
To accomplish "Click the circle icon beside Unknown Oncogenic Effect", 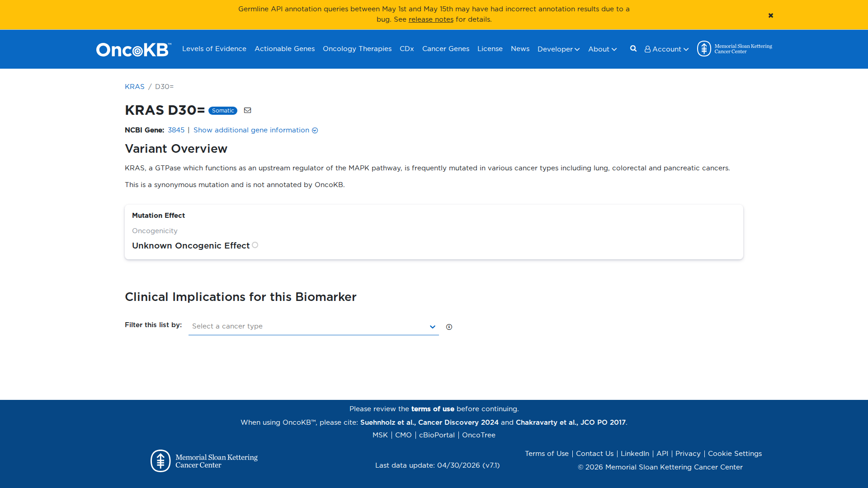I will tap(255, 245).
